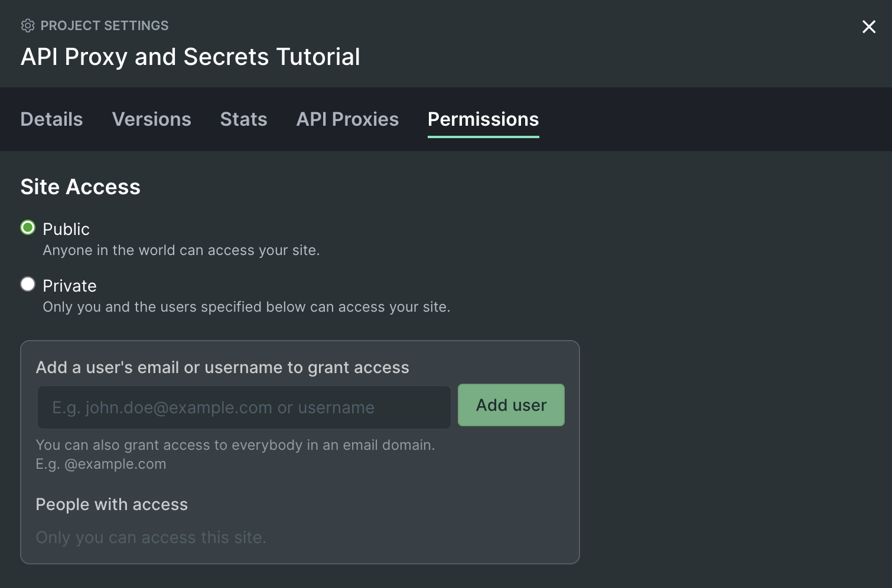The width and height of the screenshot is (892, 588).
Task: Open the API Proxies tab
Action: pos(347,119)
